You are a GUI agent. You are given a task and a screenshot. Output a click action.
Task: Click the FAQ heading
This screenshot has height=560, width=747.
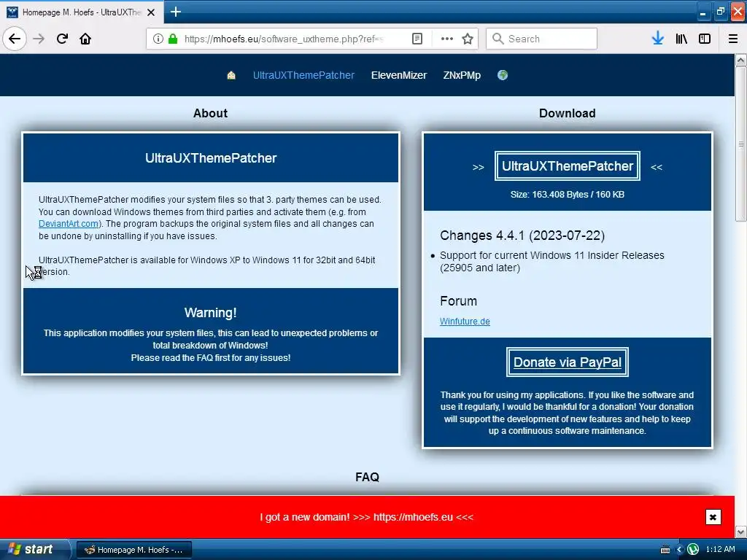pyautogui.click(x=367, y=477)
